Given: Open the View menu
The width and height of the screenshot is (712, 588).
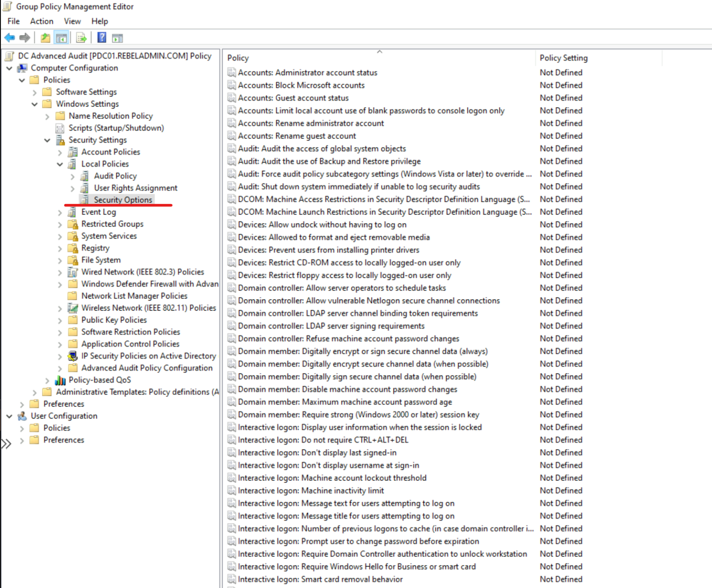Looking at the screenshot, I should click(x=72, y=21).
